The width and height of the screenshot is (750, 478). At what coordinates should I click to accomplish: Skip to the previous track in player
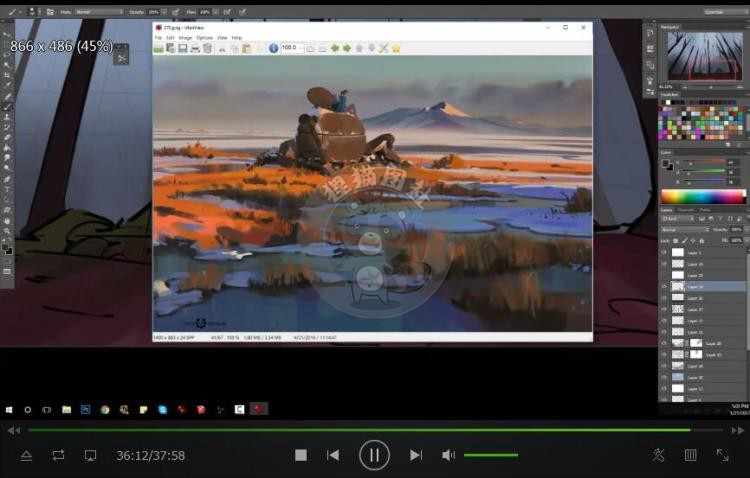click(x=333, y=455)
